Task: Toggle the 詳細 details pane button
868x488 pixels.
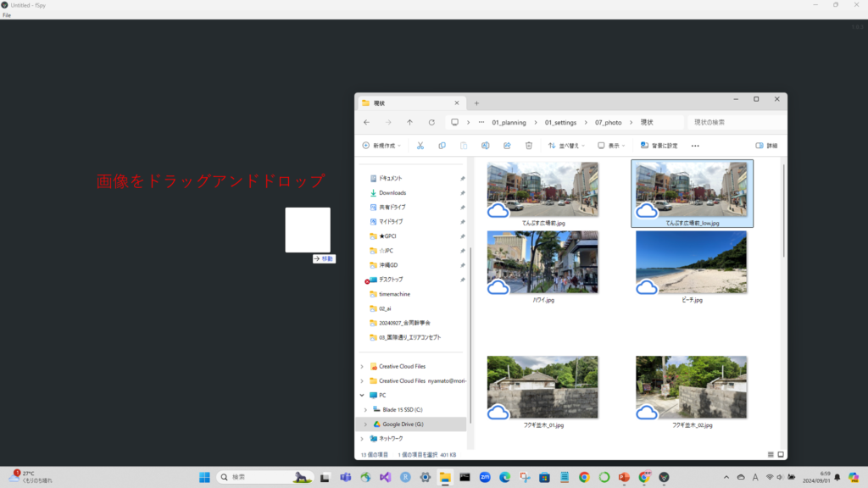Action: point(766,146)
